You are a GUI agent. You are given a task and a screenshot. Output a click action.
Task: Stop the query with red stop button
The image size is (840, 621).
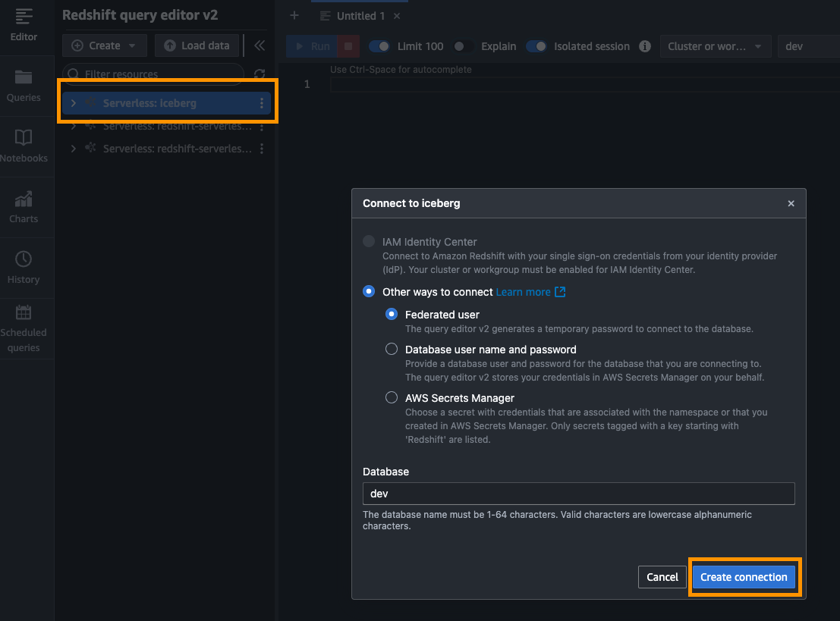[x=348, y=46]
